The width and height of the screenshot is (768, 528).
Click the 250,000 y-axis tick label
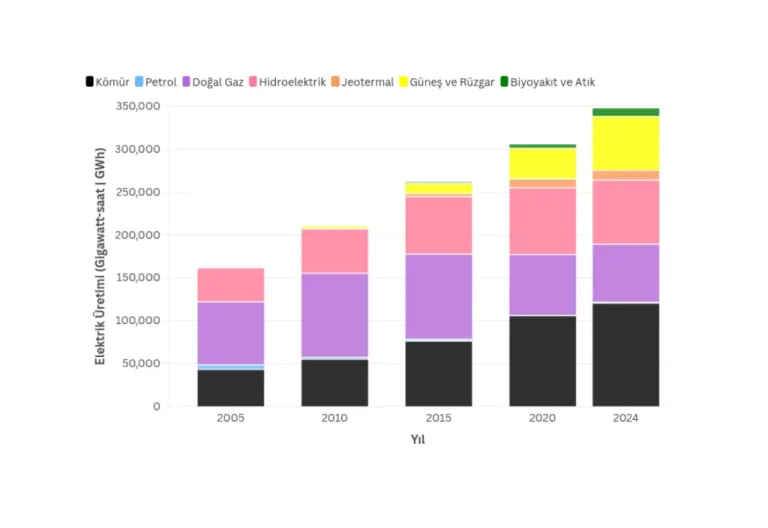(138, 192)
